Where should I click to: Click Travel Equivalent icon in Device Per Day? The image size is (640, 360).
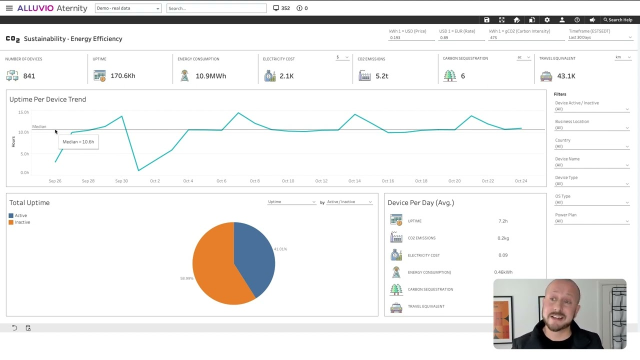pos(396,307)
